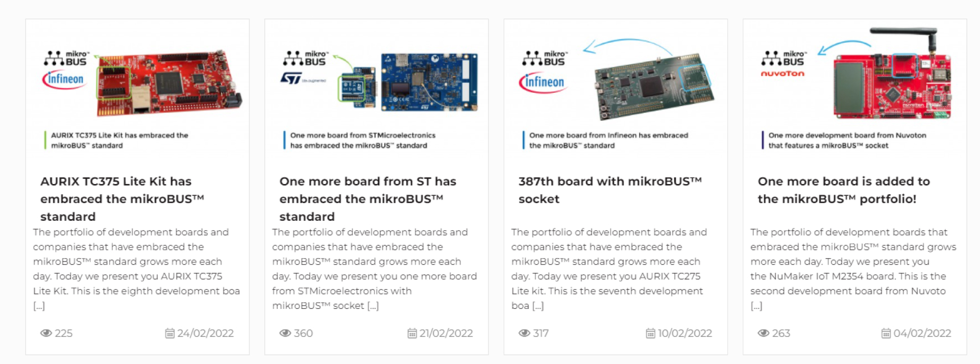Select the date text 24/02/2022
Image resolution: width=980 pixels, height=364 pixels.
click(206, 333)
